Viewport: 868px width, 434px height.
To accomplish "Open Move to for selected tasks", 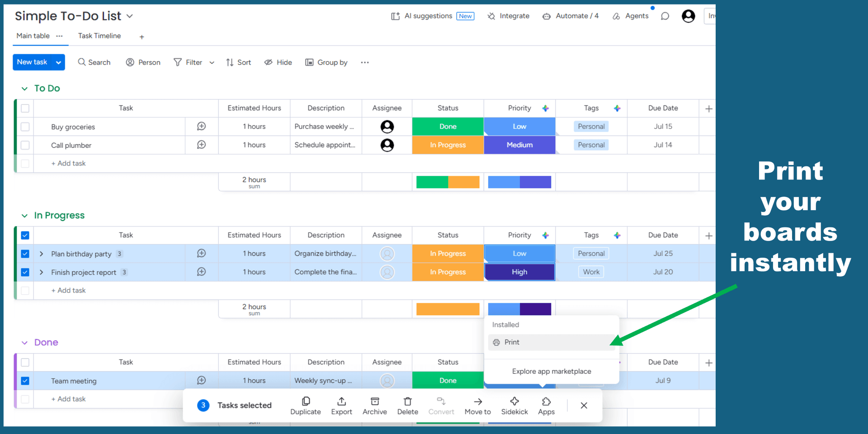I will click(477, 406).
